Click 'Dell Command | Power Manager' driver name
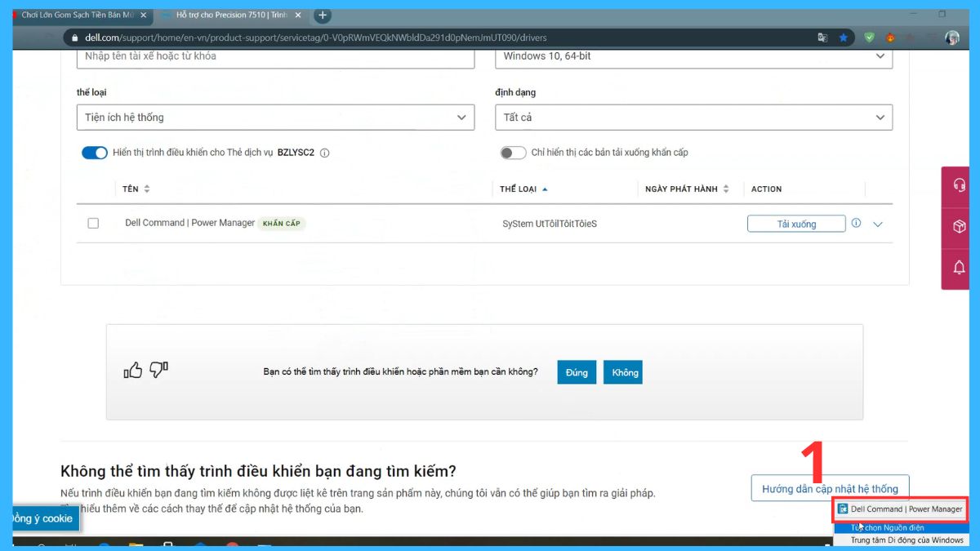Image resolution: width=980 pixels, height=551 pixels. [189, 223]
